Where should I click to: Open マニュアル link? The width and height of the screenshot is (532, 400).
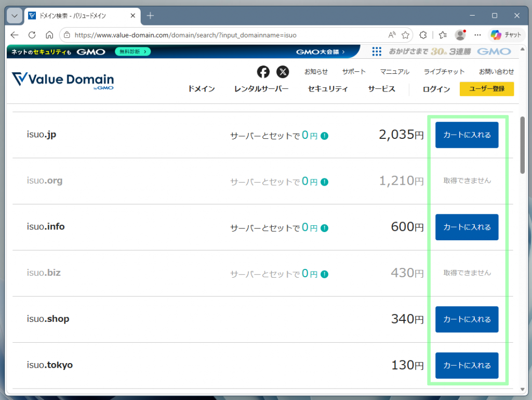pos(395,72)
